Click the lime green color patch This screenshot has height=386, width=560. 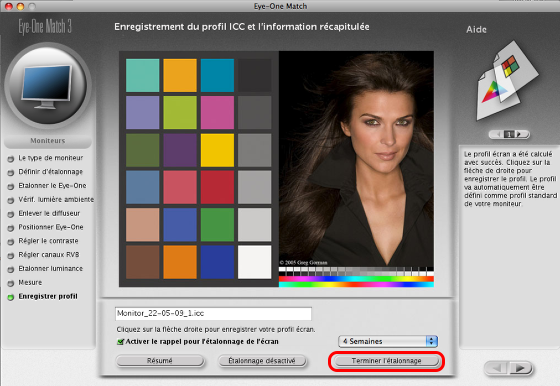180,112
